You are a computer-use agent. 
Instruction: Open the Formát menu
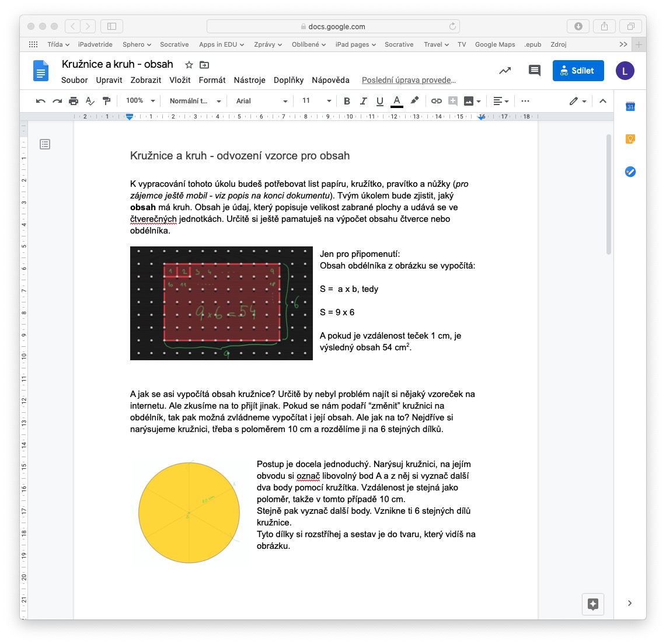click(212, 81)
